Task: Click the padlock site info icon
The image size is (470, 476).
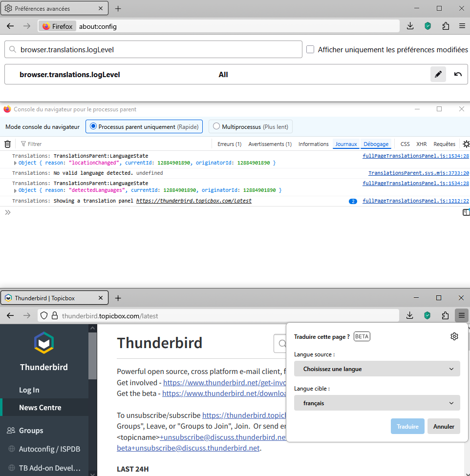Action: (x=55, y=316)
